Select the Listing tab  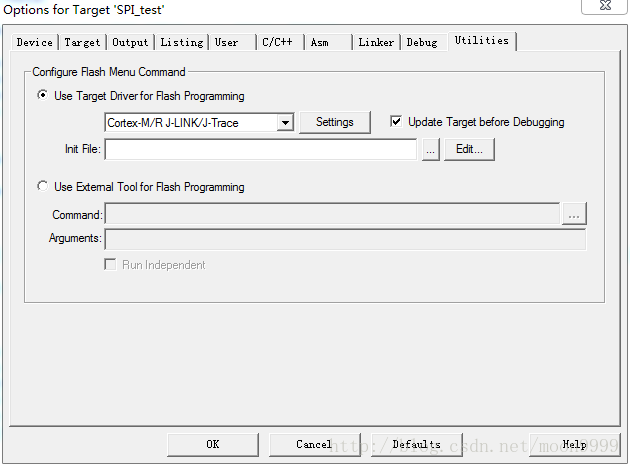pyautogui.click(x=182, y=43)
